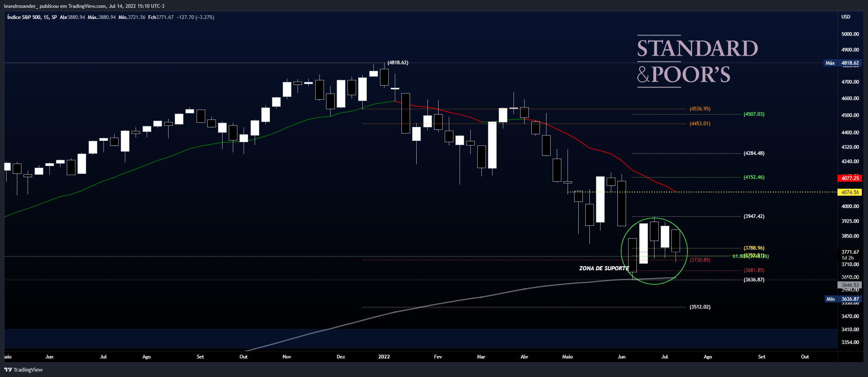This screenshot has height=377, width=868.
Task: Click the 3771.67 current price axis label
Action: coord(850,252)
